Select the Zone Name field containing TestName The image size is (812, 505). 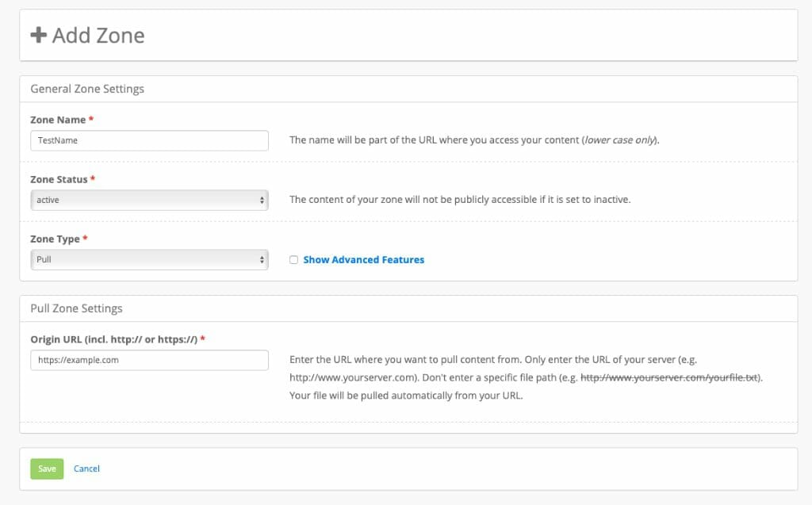tap(149, 140)
